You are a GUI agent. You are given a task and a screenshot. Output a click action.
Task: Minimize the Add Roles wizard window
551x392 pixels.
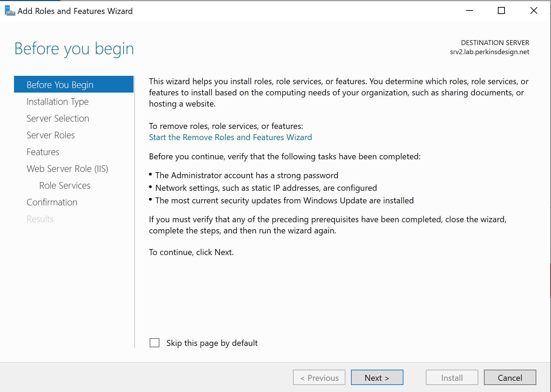pyautogui.click(x=469, y=11)
